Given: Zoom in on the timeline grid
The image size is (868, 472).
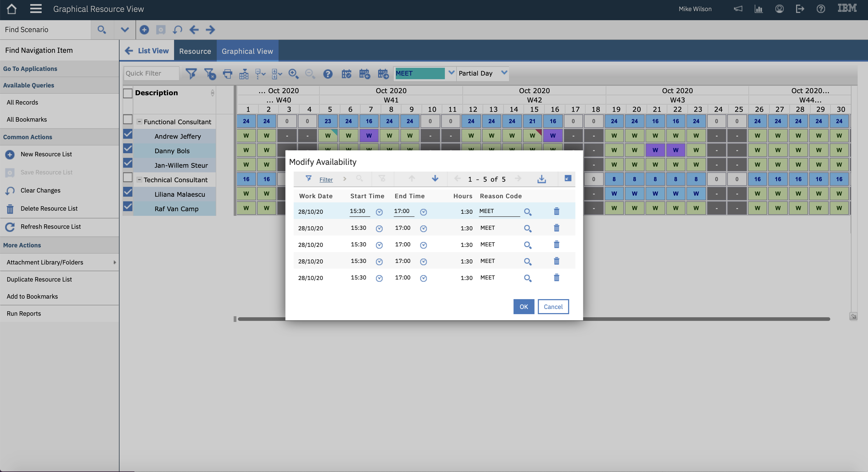Looking at the screenshot, I should (294, 73).
